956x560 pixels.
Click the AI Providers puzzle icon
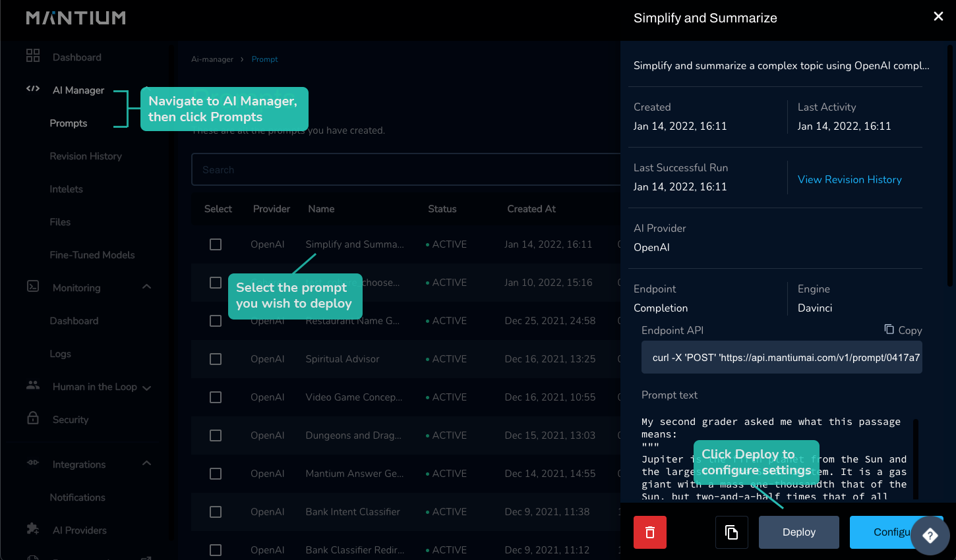(33, 528)
